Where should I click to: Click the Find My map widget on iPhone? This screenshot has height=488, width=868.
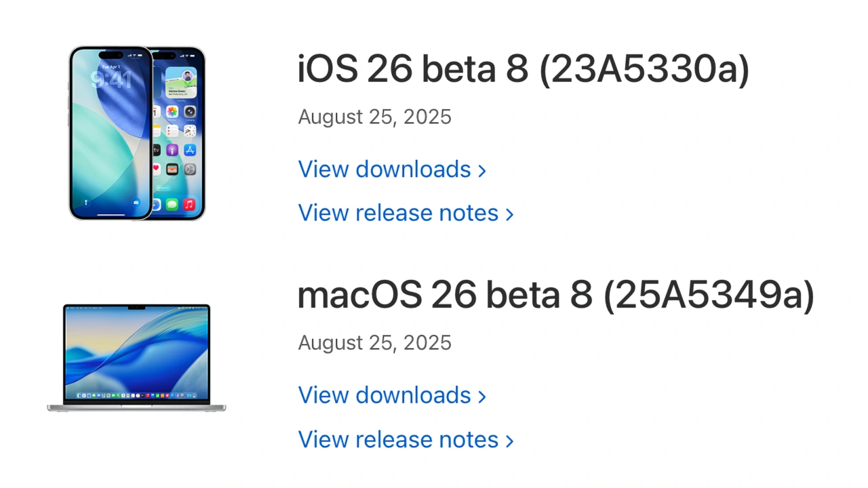(181, 82)
